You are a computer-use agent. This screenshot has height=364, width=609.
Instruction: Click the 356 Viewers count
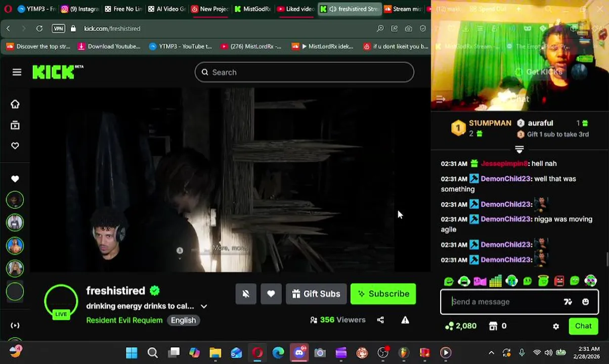[x=337, y=320]
